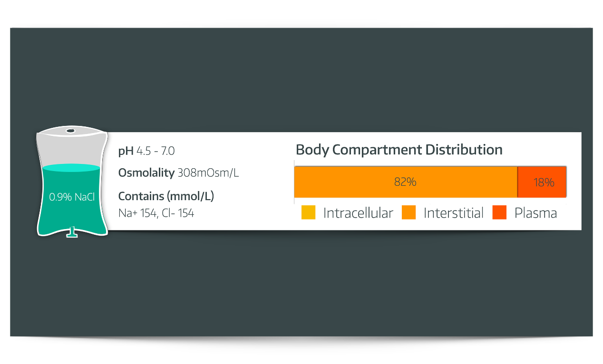Select the orange Interstitial legend swatch
603x364 pixels.
click(408, 212)
